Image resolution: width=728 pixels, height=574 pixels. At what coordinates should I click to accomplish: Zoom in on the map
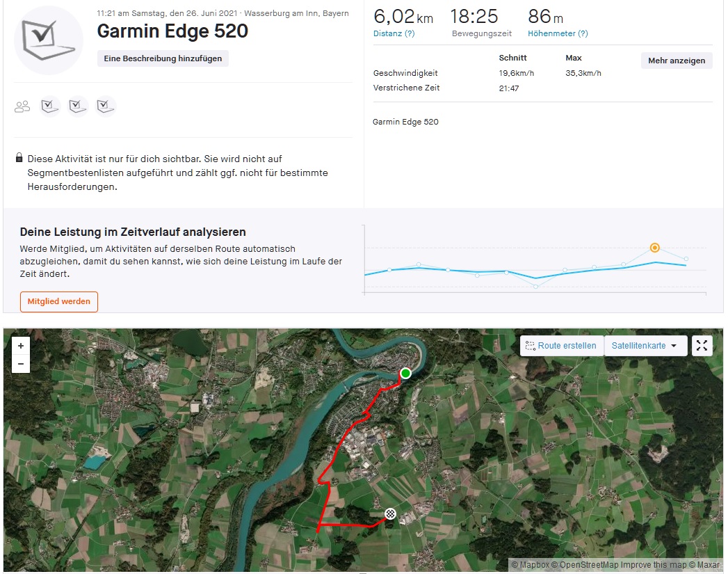coord(21,346)
